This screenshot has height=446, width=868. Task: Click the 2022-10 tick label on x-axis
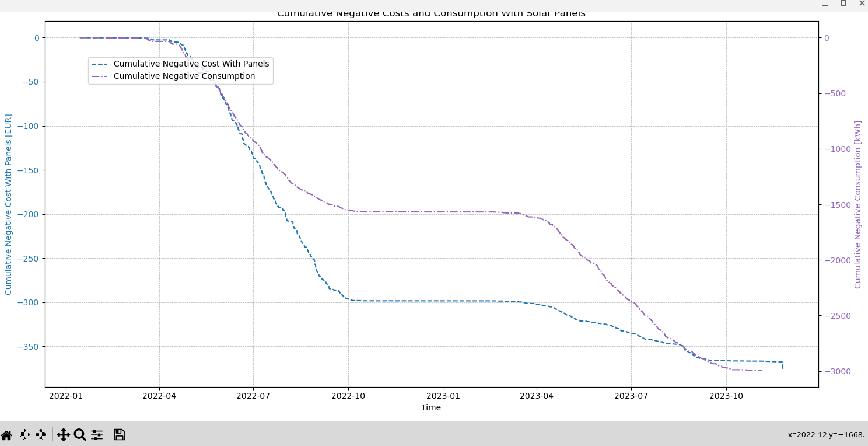[348, 395]
